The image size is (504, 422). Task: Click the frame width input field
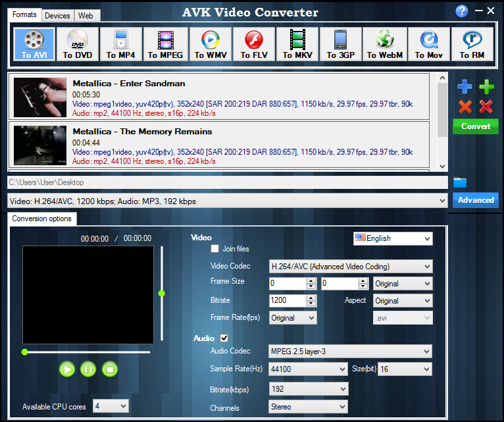tap(288, 283)
